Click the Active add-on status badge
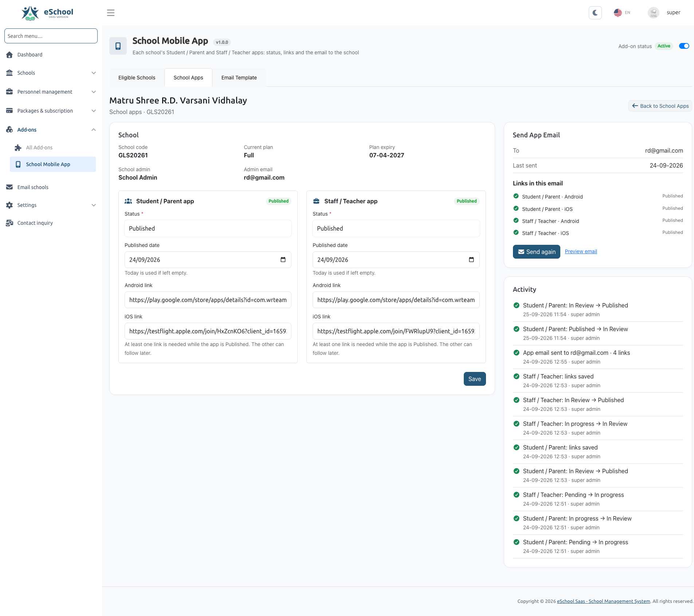This screenshot has width=694, height=616. pos(664,46)
